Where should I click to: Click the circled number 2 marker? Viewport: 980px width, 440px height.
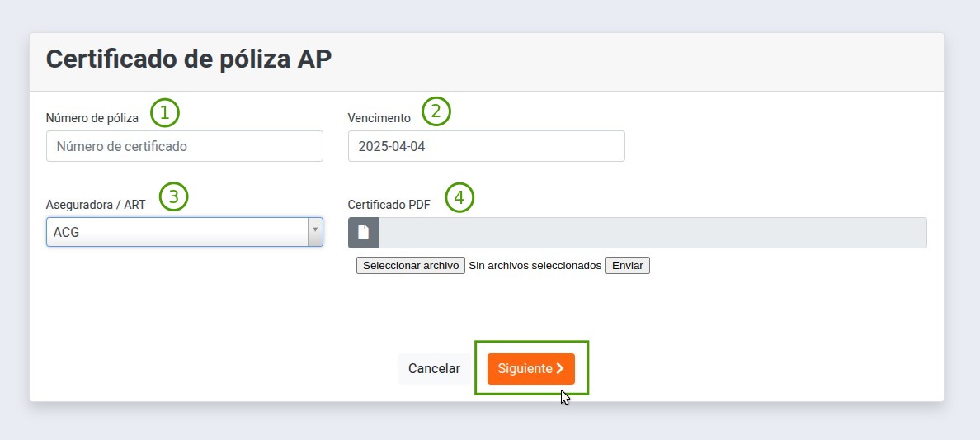tap(436, 111)
